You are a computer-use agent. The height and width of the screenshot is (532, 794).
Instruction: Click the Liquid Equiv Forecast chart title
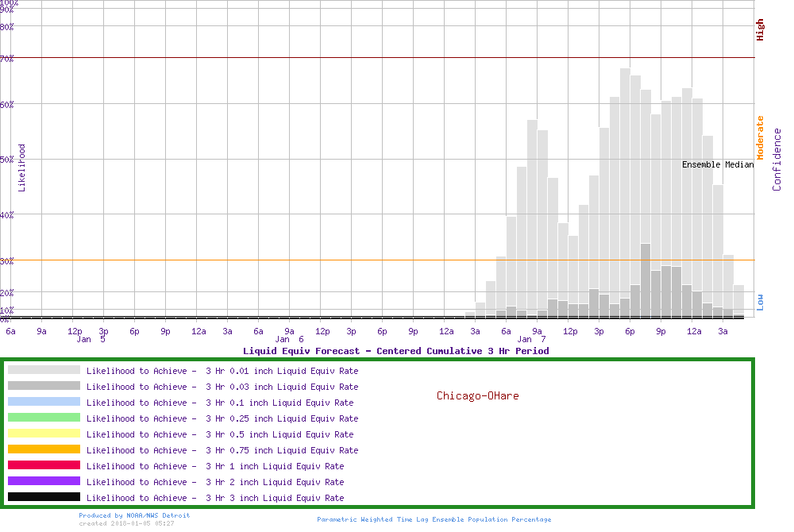395,351
